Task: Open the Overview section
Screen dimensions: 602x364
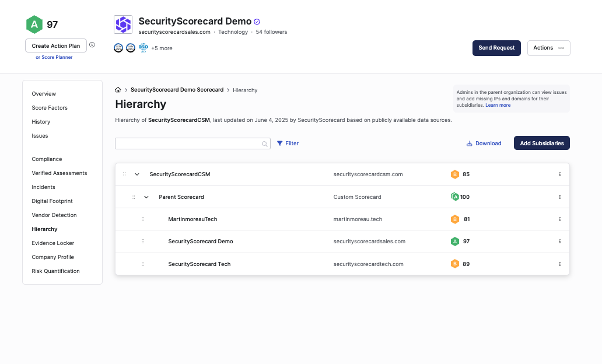Action: [x=44, y=94]
